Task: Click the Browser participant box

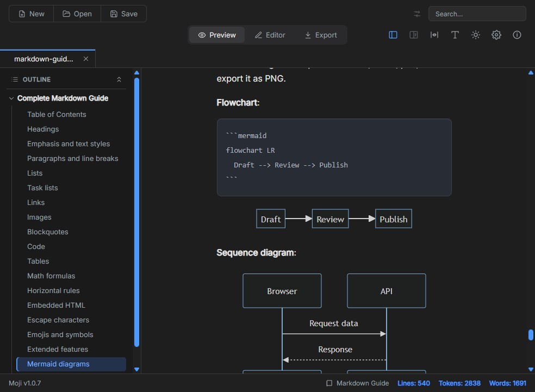Action: pyautogui.click(x=282, y=291)
